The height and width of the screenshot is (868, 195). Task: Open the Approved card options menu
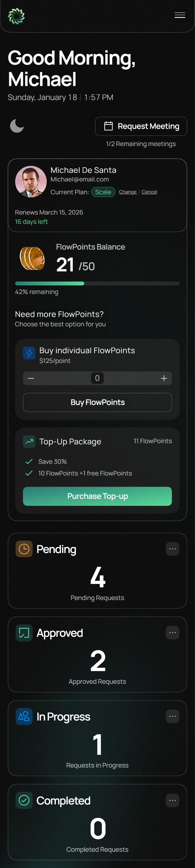coord(172,632)
